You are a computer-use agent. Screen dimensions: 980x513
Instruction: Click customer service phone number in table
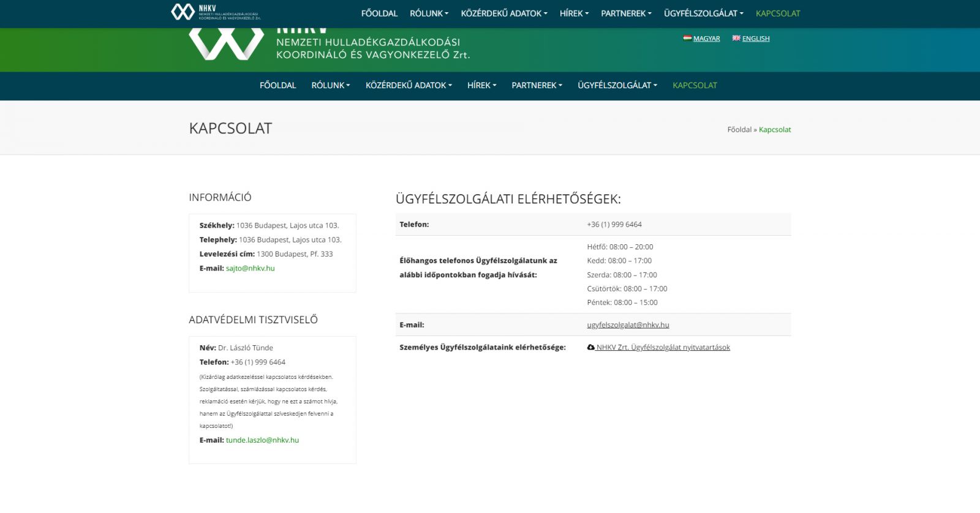point(614,225)
